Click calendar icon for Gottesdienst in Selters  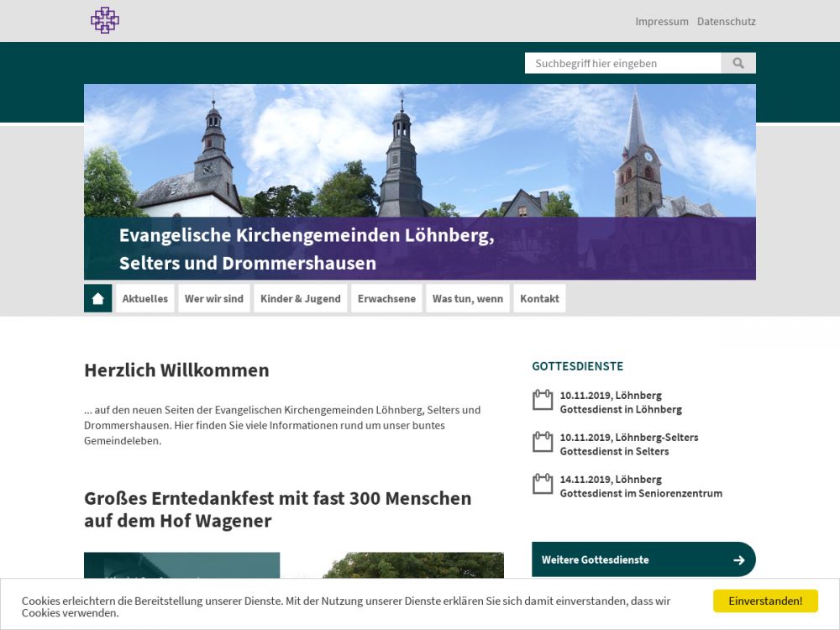[x=543, y=442]
